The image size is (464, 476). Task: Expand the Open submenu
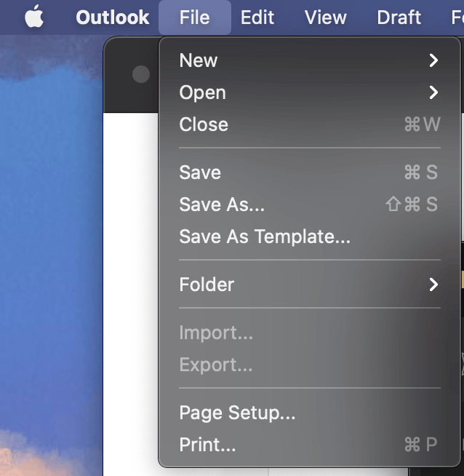pyautogui.click(x=309, y=92)
